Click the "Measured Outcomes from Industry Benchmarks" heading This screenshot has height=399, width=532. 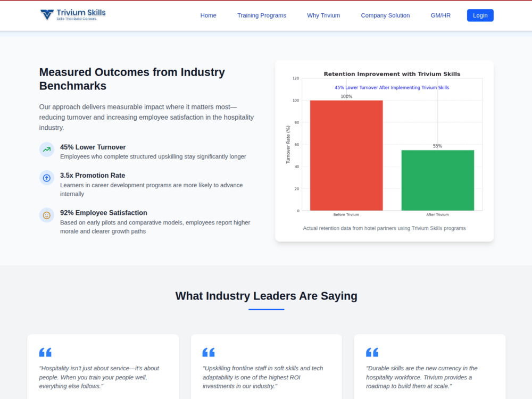(x=132, y=79)
